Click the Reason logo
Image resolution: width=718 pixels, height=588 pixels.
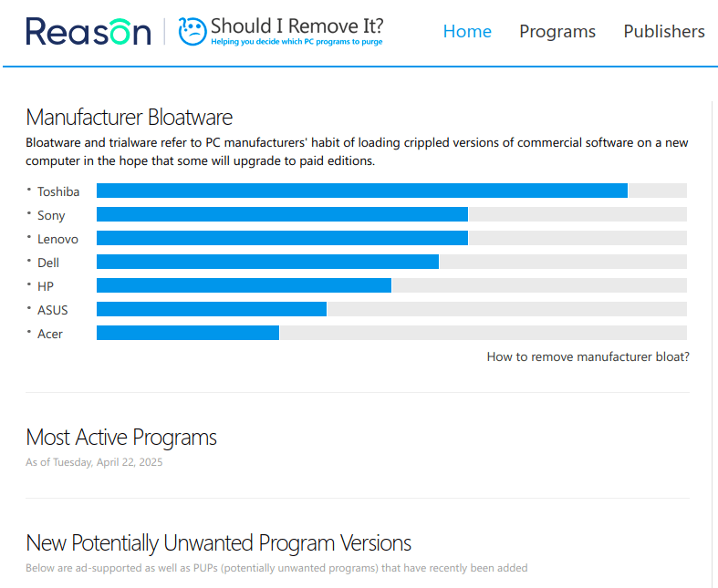coord(88,31)
